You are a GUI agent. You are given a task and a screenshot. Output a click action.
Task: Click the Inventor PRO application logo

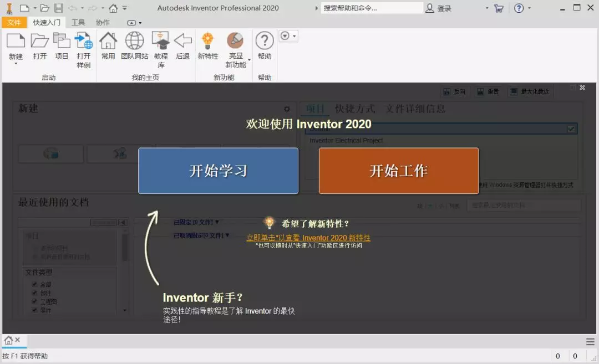coord(9,8)
